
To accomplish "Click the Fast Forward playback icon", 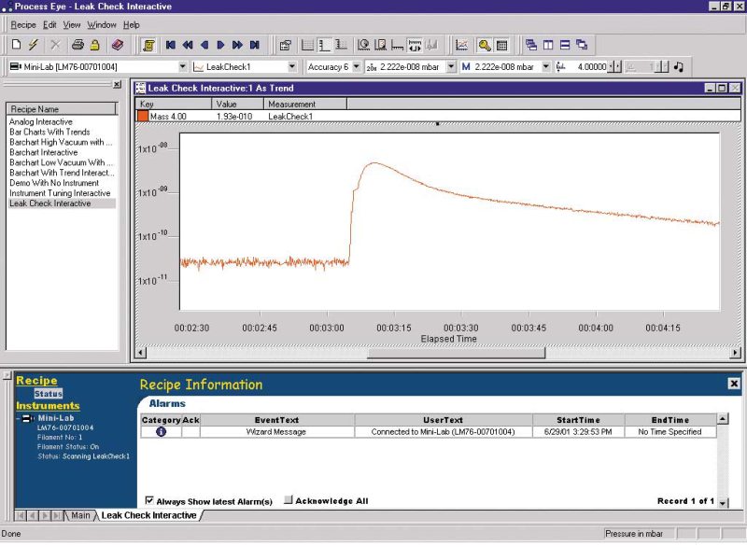I will coord(238,45).
